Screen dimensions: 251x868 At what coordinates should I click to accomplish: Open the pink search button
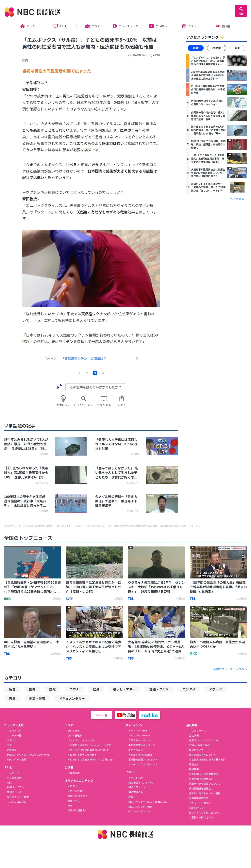pos(240,11)
